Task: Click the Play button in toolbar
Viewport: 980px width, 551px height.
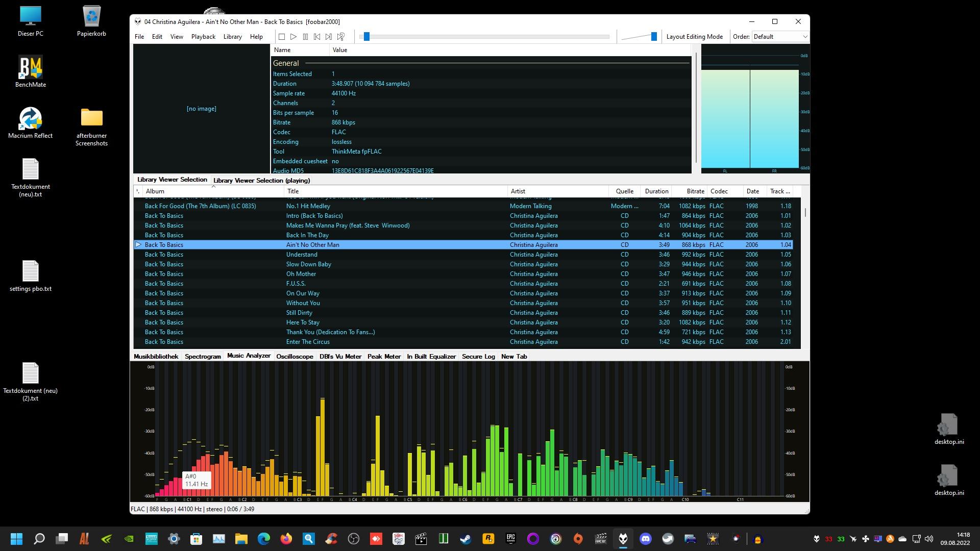Action: (293, 37)
